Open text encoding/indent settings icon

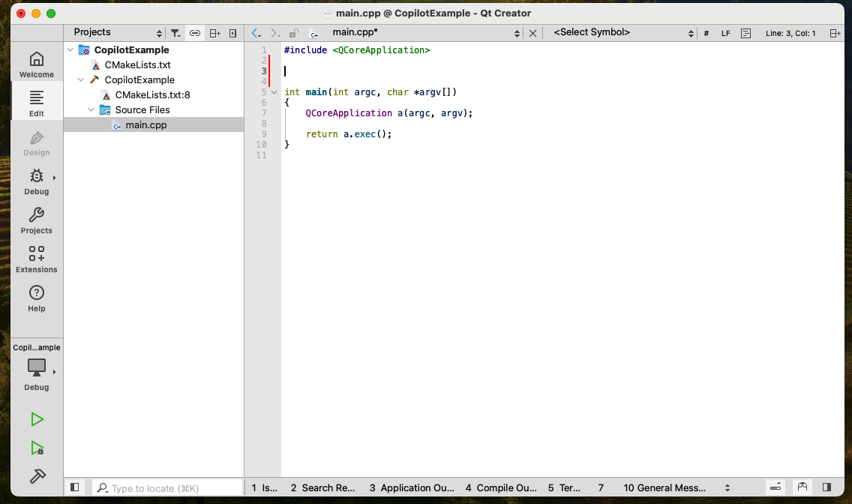(746, 33)
